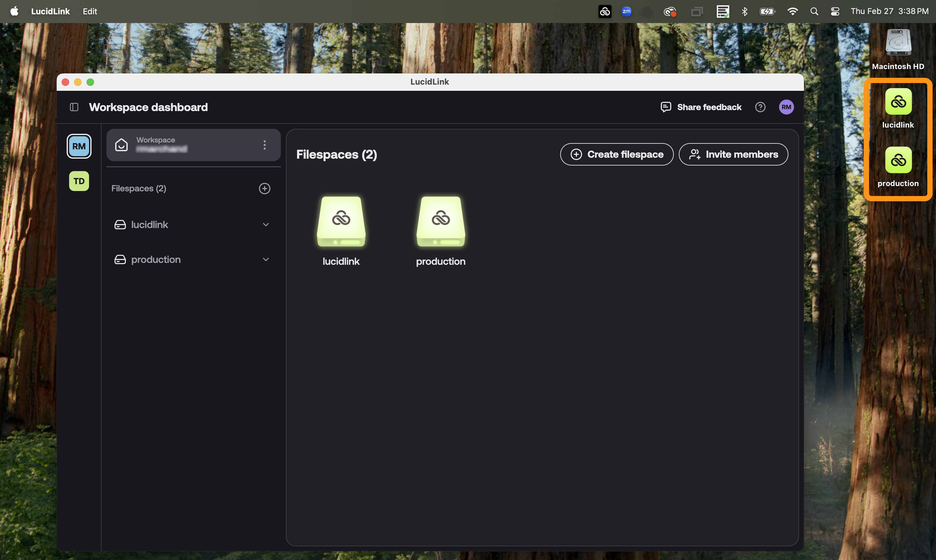Toggle the sidebar panel icon
936x560 pixels.
click(x=74, y=107)
